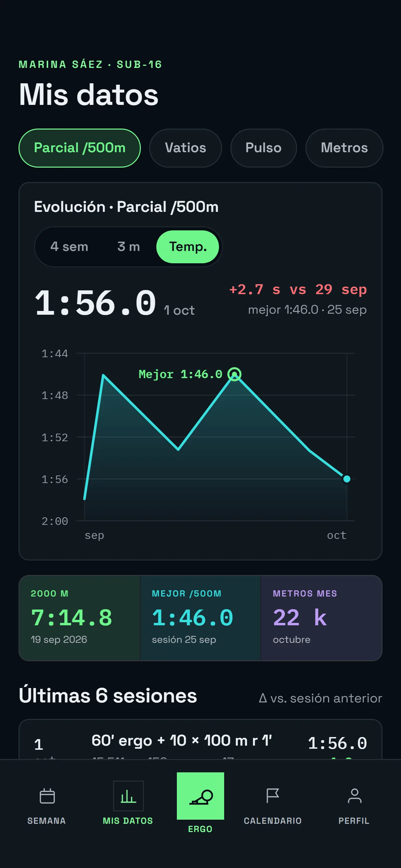
Task: Tap 'Evolución · Parcial /500m' chart title
Action: click(x=126, y=207)
